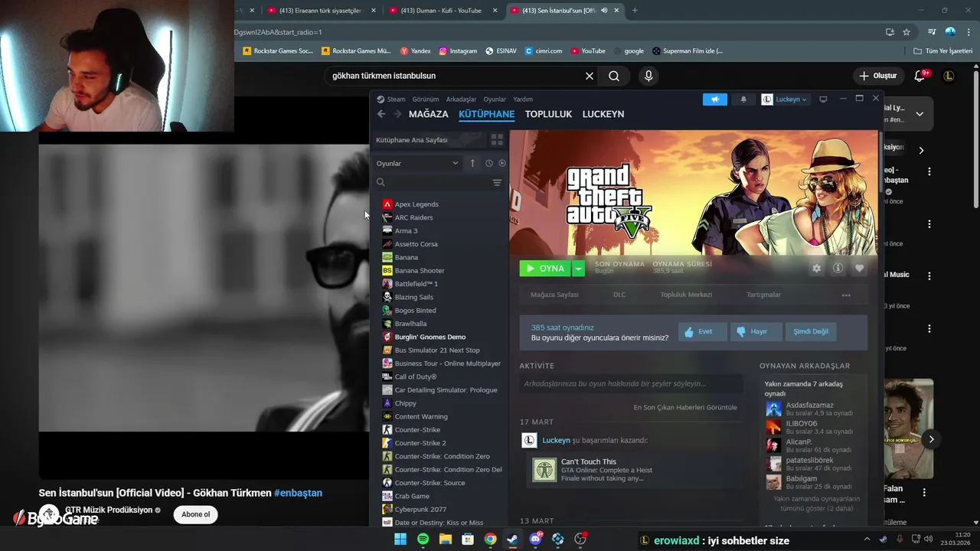The image size is (980, 551).
Task: Click Şimdi Değil button
Action: [x=811, y=331]
